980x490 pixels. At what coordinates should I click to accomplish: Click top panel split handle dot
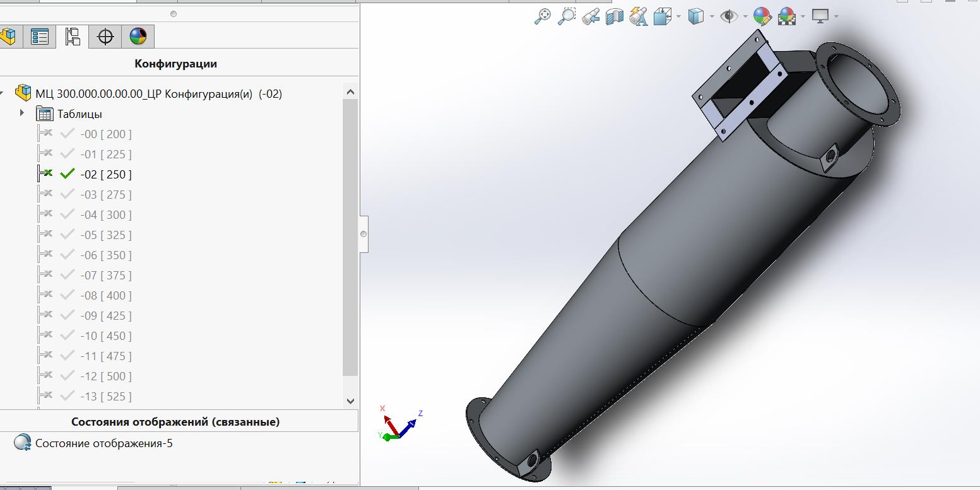click(x=174, y=14)
